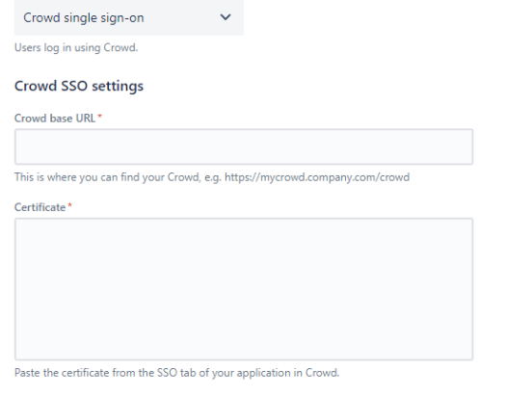The image size is (532, 397).
Task: Click the word 'SSO' in Certificate hint
Action: point(167,373)
